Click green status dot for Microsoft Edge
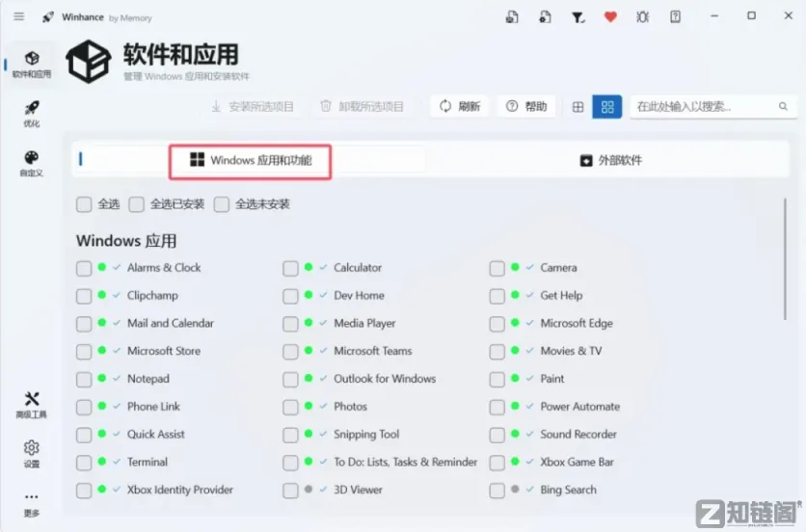 (x=515, y=322)
